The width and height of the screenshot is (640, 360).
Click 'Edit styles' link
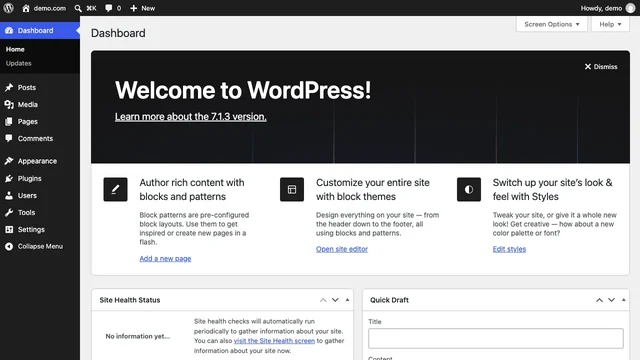pos(509,249)
